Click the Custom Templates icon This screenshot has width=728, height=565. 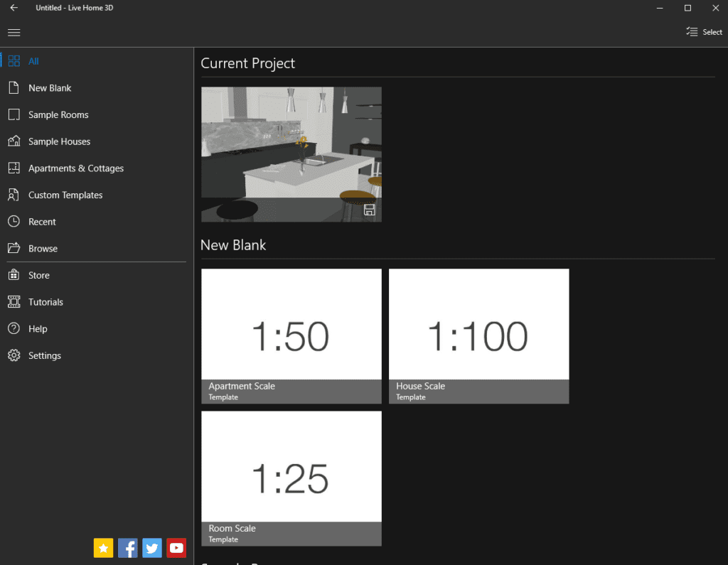14,195
